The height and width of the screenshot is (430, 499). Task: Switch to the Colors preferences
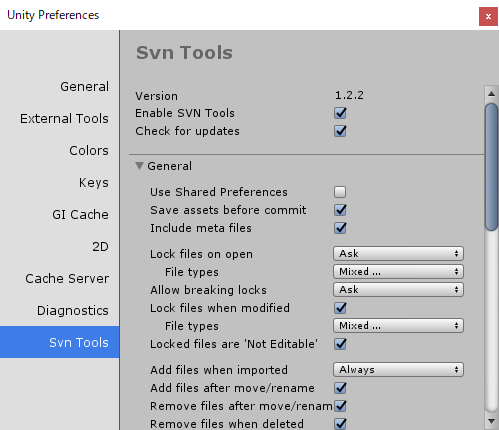89,151
